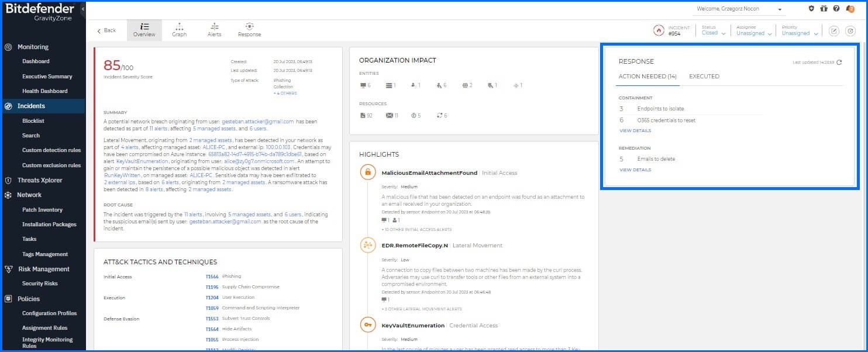Select the EXECUTED tab
The width and height of the screenshot is (868, 352).
coord(704,77)
